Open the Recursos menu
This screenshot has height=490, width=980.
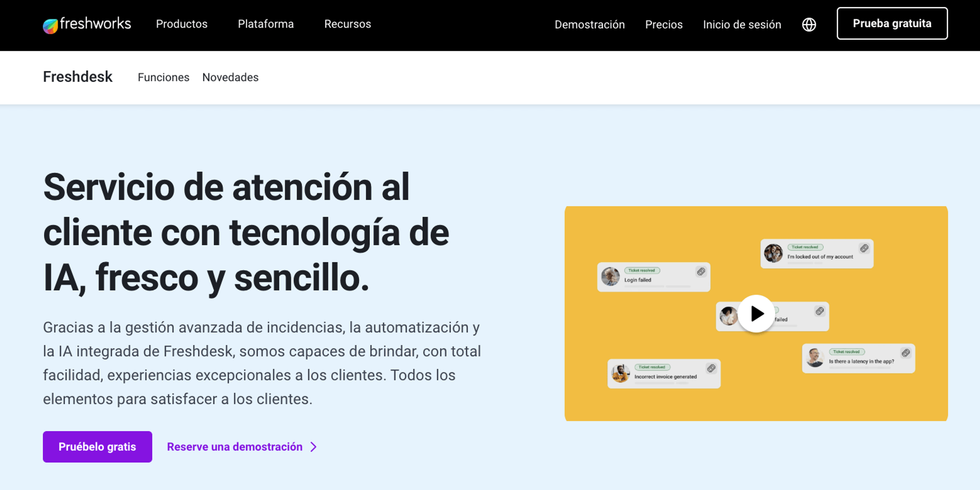pyautogui.click(x=347, y=24)
